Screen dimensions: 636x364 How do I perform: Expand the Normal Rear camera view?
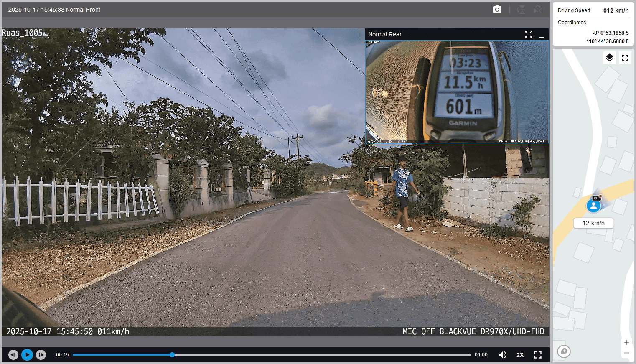(529, 34)
